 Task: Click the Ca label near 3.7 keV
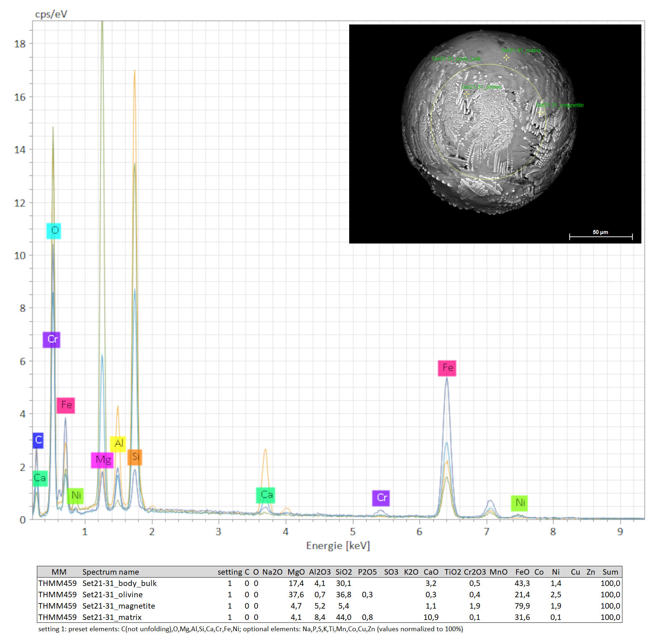[x=266, y=495]
